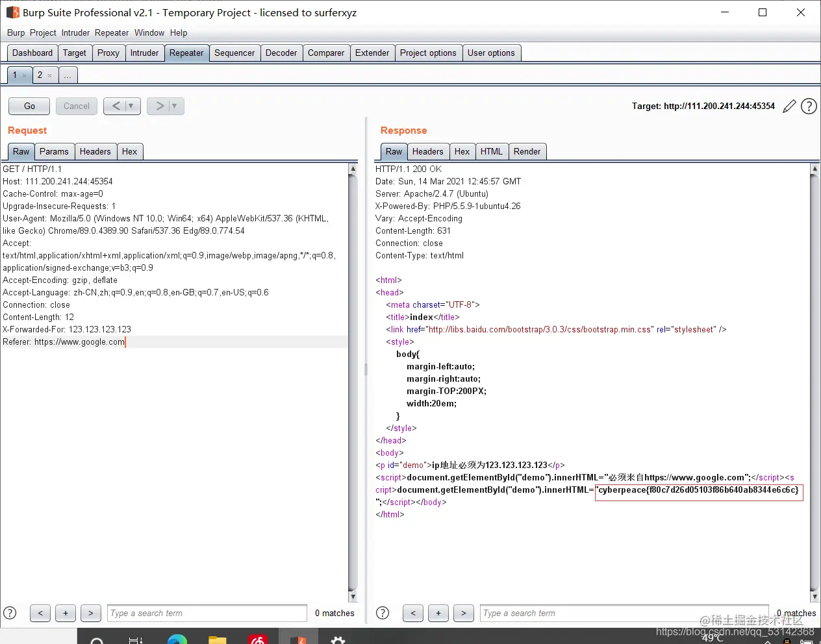Image resolution: width=821 pixels, height=644 pixels.
Task: Open the Intruder menu
Action: (76, 32)
